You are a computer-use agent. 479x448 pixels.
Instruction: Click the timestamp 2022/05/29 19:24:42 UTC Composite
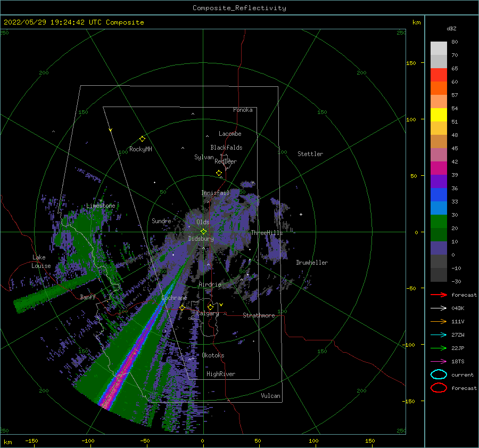(73, 22)
